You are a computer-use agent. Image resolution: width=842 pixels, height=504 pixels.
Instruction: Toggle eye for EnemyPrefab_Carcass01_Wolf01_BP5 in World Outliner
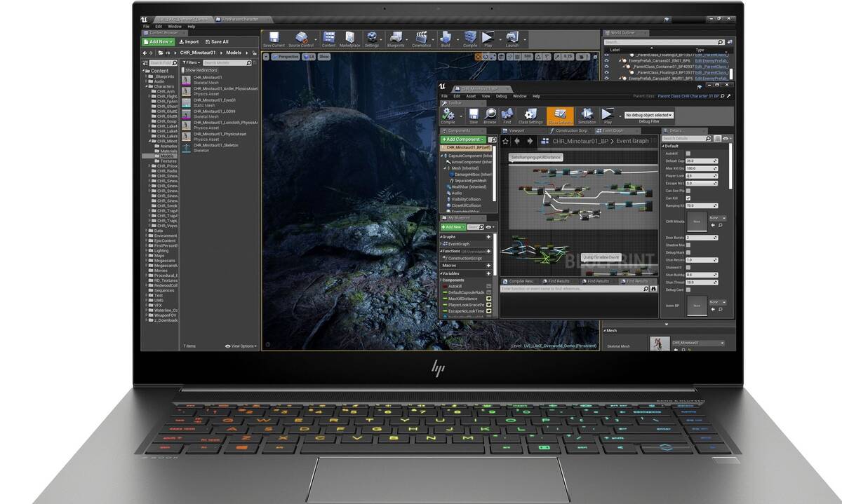pyautogui.click(x=607, y=78)
